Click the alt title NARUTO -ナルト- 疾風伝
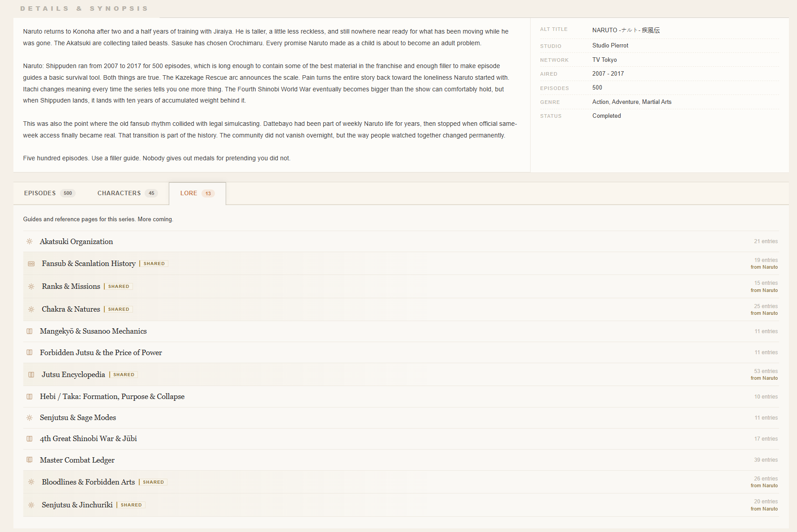 coord(626,30)
